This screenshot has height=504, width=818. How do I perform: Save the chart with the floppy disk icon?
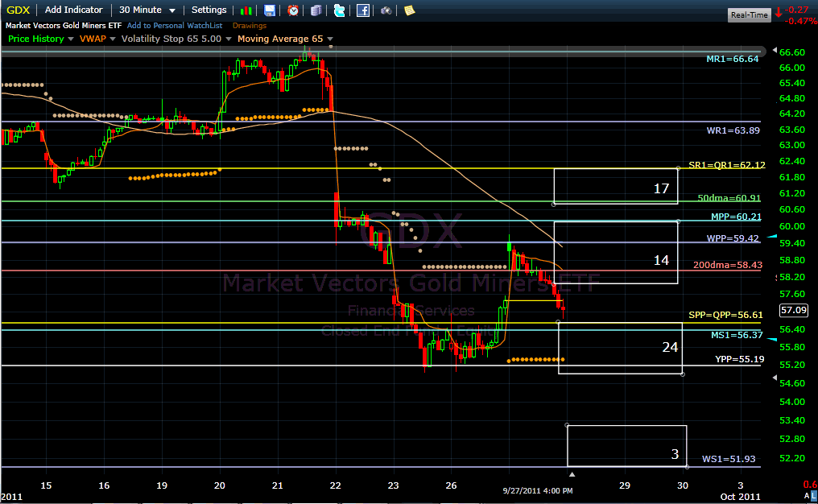[269, 10]
